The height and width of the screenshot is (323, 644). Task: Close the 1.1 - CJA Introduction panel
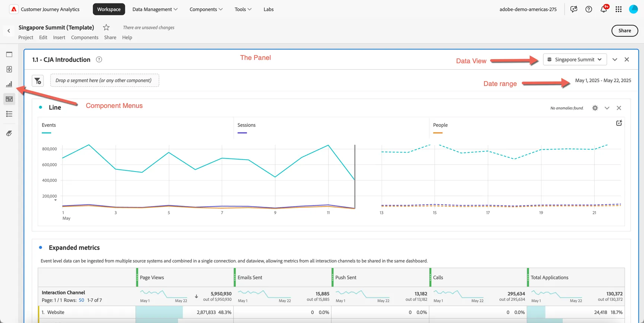click(x=627, y=60)
